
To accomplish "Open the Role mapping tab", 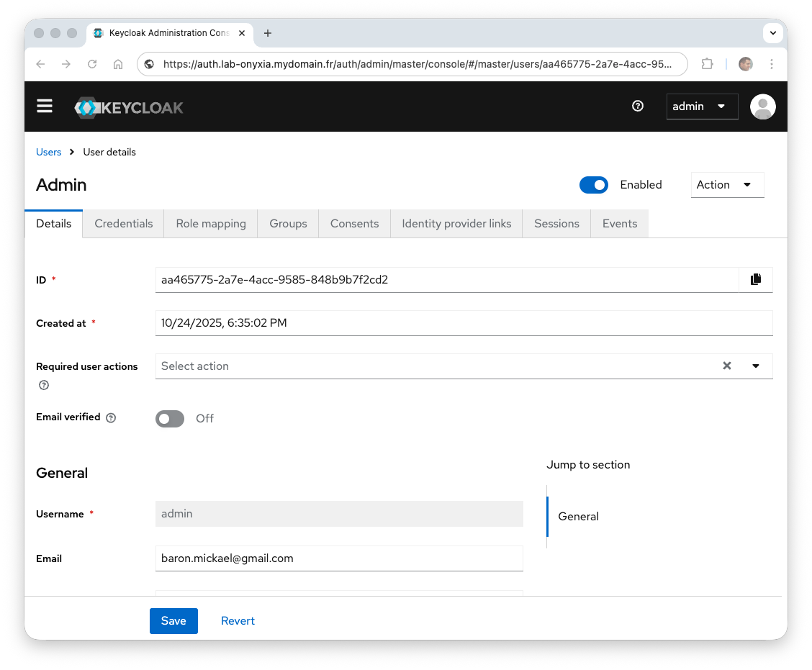I will point(210,223).
